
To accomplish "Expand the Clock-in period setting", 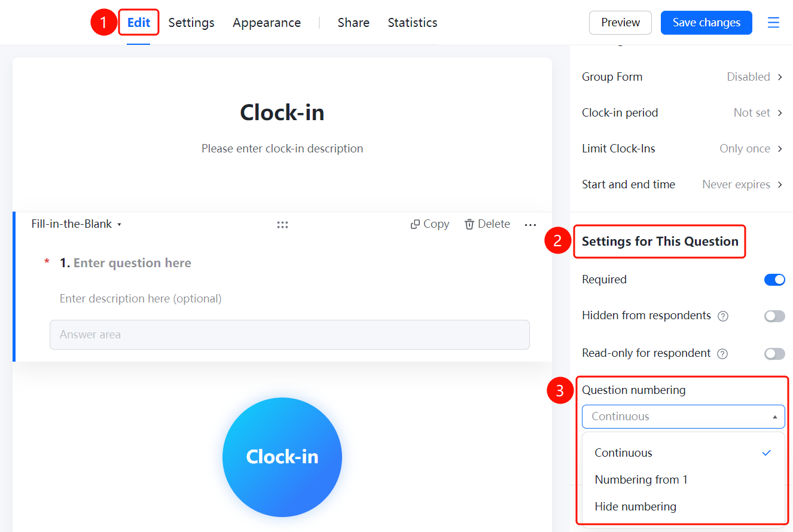I will (x=682, y=112).
